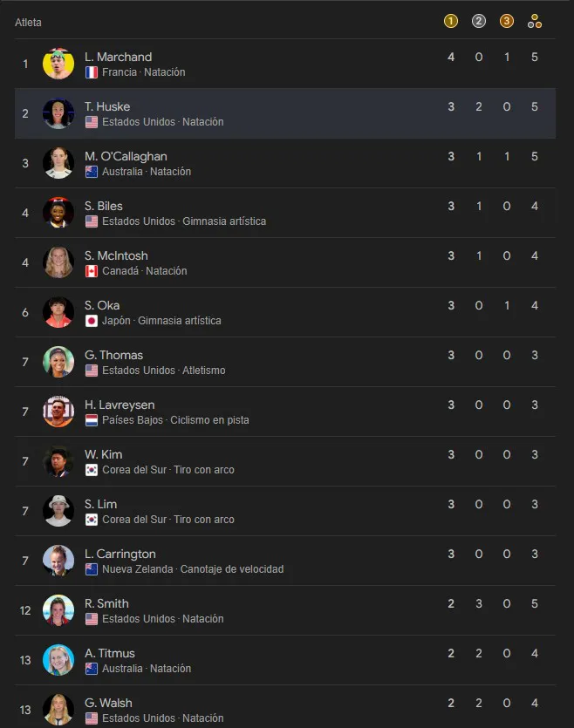
Task: Open L. Marchand's profile photo
Action: (x=58, y=64)
